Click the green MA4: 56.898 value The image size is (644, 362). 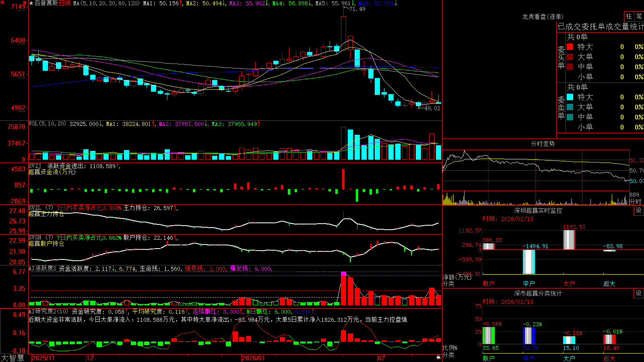290,3
